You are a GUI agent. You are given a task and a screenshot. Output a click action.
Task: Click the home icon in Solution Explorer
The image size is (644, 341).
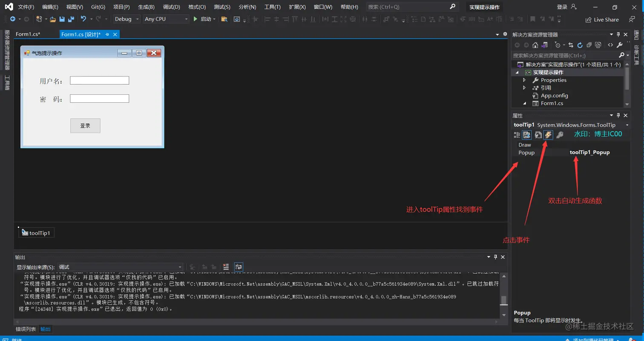tap(536, 45)
